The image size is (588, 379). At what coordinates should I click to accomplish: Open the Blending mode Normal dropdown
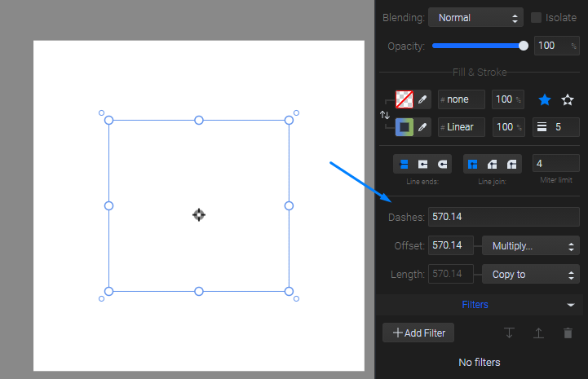(x=475, y=18)
